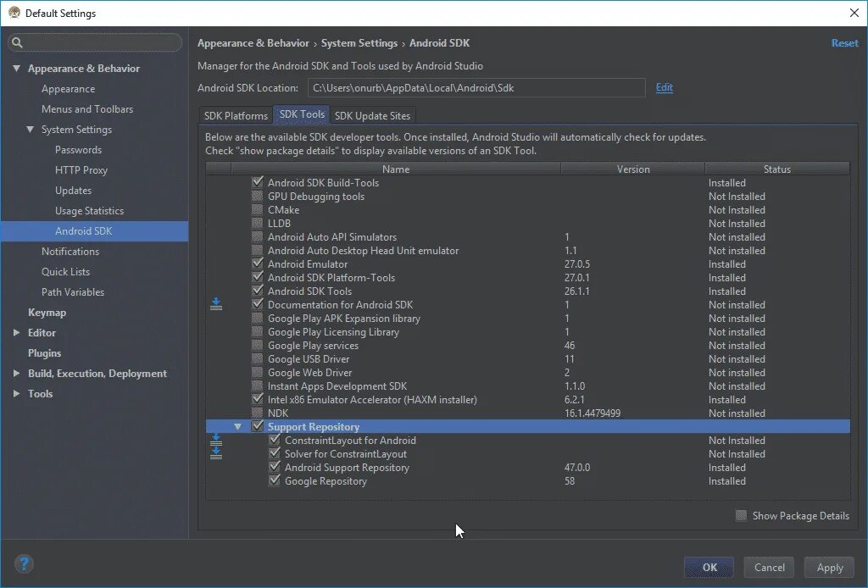868x588 pixels.
Task: Uncheck Intel x86 Emulator Accelerator checkbox
Action: click(x=258, y=399)
